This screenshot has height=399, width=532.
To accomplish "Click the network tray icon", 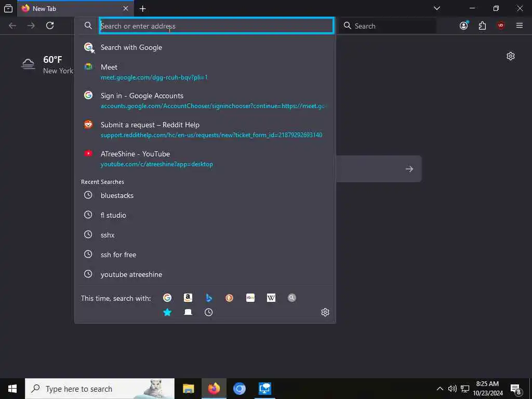I will coord(465,389).
